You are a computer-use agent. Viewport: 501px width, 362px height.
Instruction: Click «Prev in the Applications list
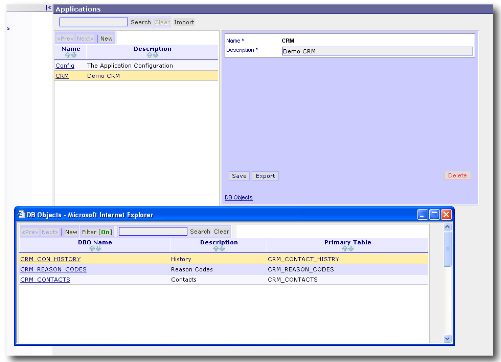(65, 39)
